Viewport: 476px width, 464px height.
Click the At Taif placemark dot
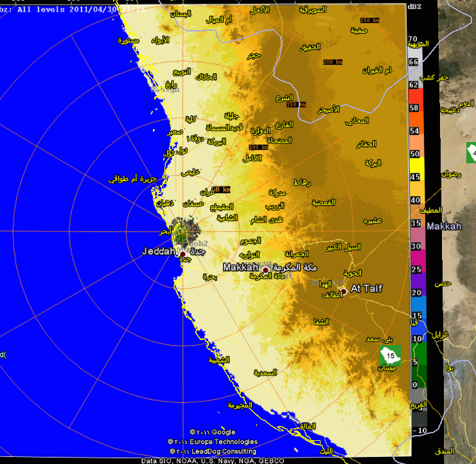tap(344, 292)
